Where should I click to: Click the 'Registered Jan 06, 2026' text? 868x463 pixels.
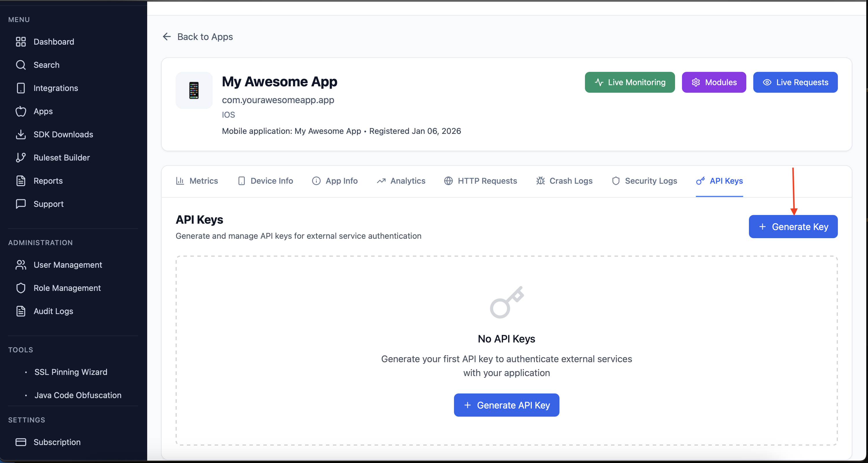[x=415, y=131]
